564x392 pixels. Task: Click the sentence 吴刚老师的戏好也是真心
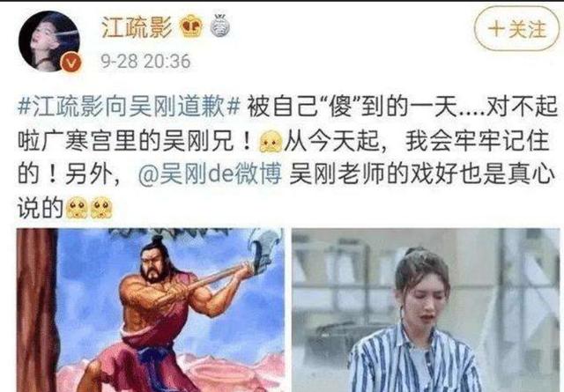tap(421, 175)
